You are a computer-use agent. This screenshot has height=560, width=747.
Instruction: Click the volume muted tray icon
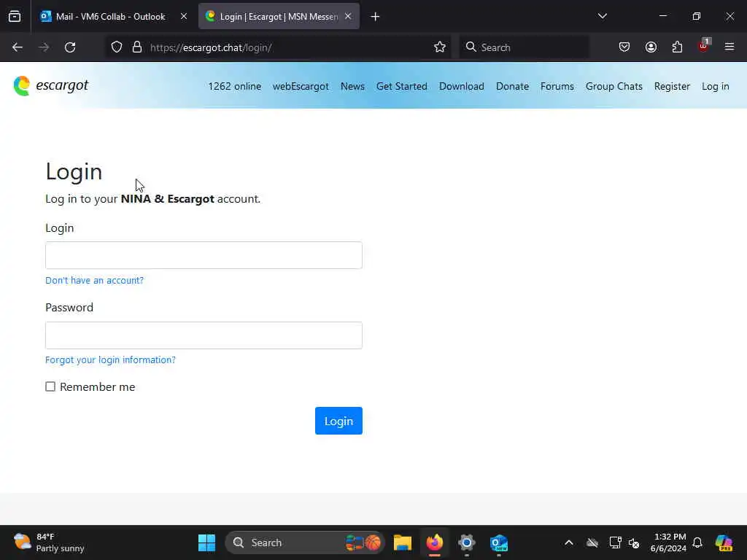pos(634,542)
